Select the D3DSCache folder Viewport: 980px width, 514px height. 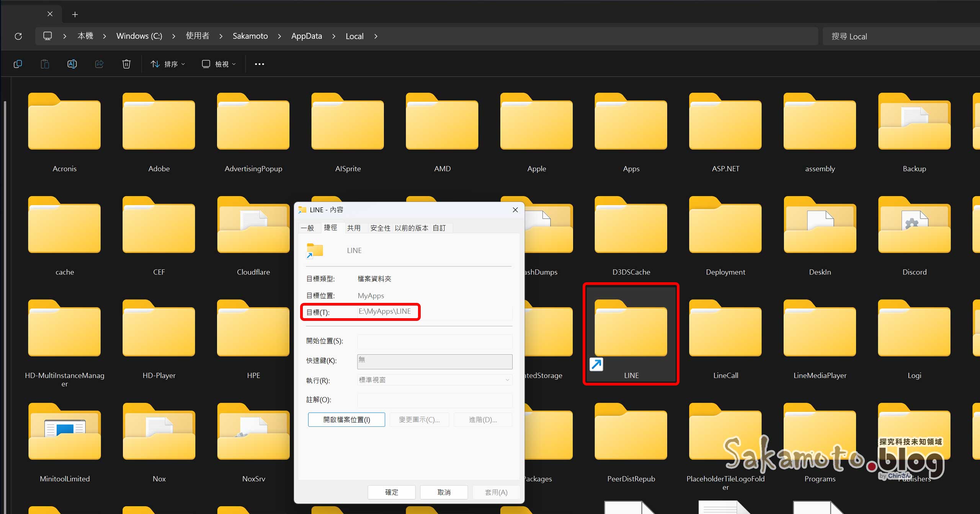(x=631, y=236)
